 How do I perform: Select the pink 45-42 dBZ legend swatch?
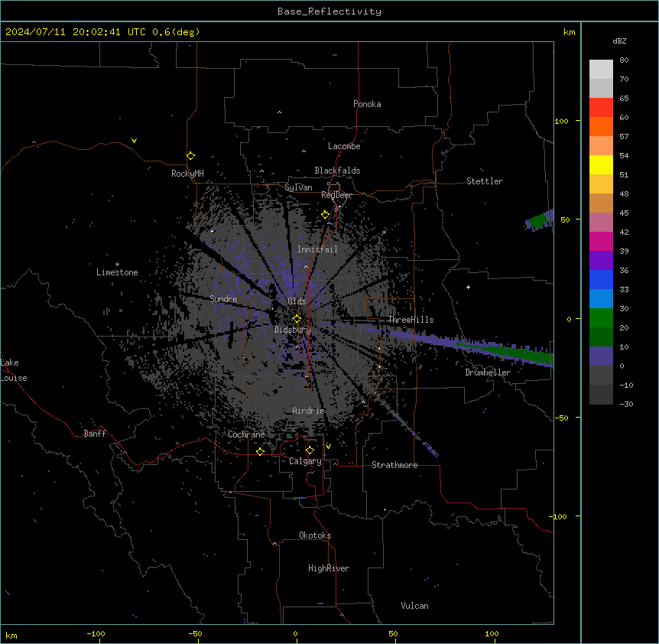coord(601,223)
